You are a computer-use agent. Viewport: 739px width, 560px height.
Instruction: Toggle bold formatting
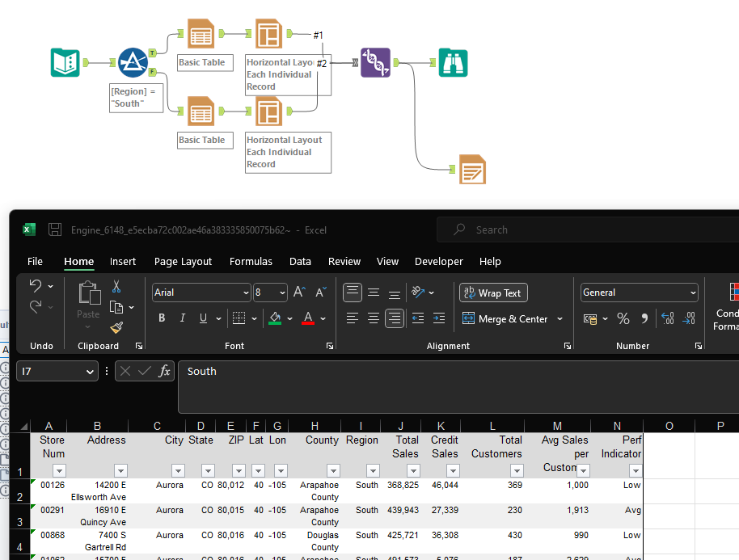pyautogui.click(x=161, y=318)
